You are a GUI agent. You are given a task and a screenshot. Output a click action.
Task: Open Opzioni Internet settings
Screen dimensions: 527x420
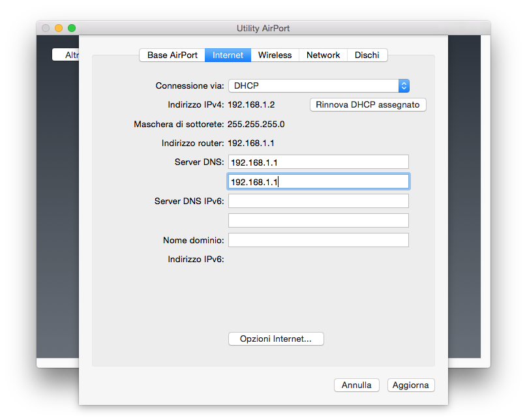[276, 338]
